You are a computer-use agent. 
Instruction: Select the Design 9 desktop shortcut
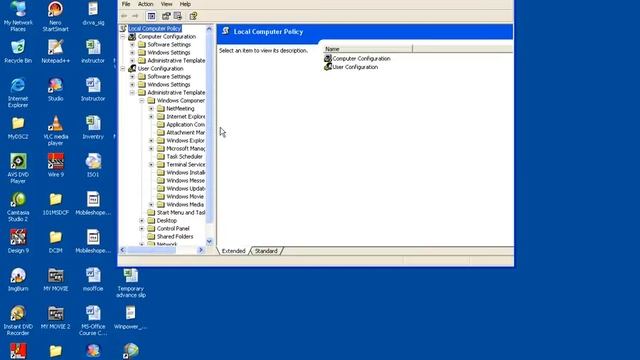pos(18,242)
